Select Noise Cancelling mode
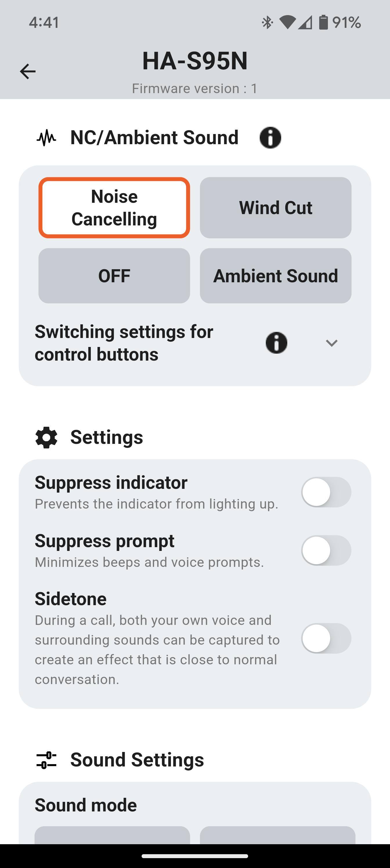390x868 pixels. pos(114,207)
